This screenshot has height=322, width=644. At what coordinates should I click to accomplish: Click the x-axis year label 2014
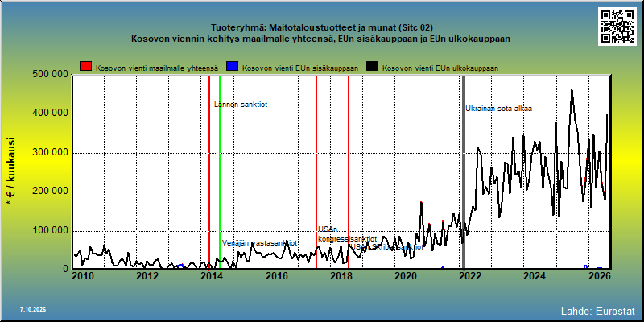tap(212, 275)
